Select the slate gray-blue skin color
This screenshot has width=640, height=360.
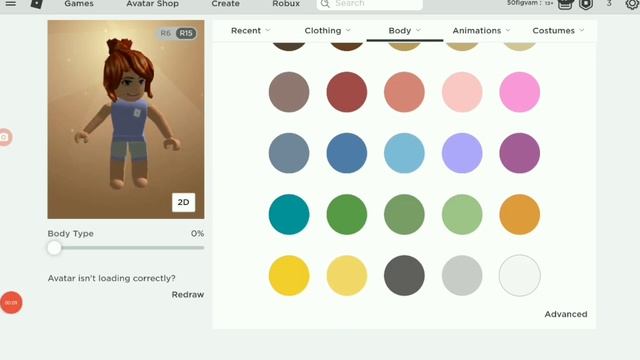click(289, 153)
